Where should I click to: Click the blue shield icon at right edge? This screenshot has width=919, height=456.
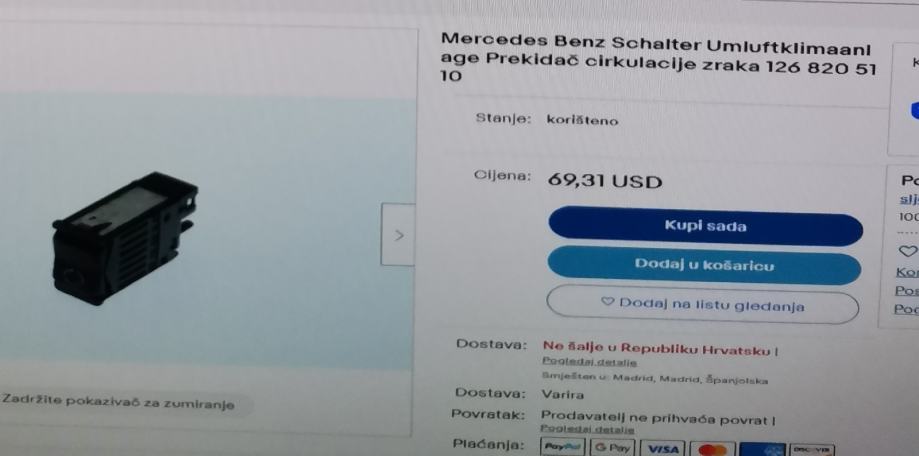(x=914, y=110)
